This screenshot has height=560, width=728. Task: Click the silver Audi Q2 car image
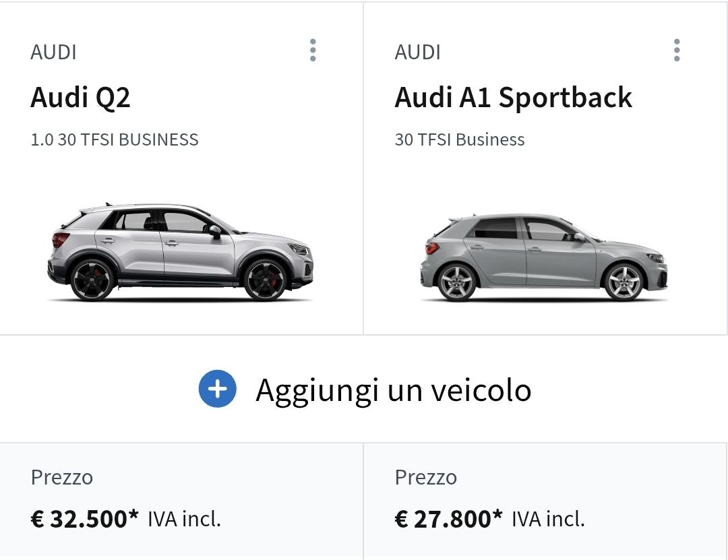[x=181, y=253]
